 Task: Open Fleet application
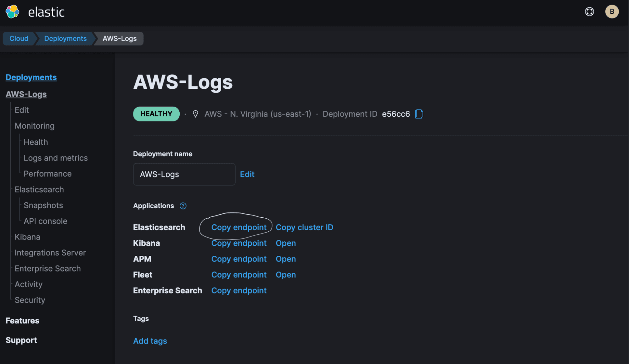tap(286, 275)
